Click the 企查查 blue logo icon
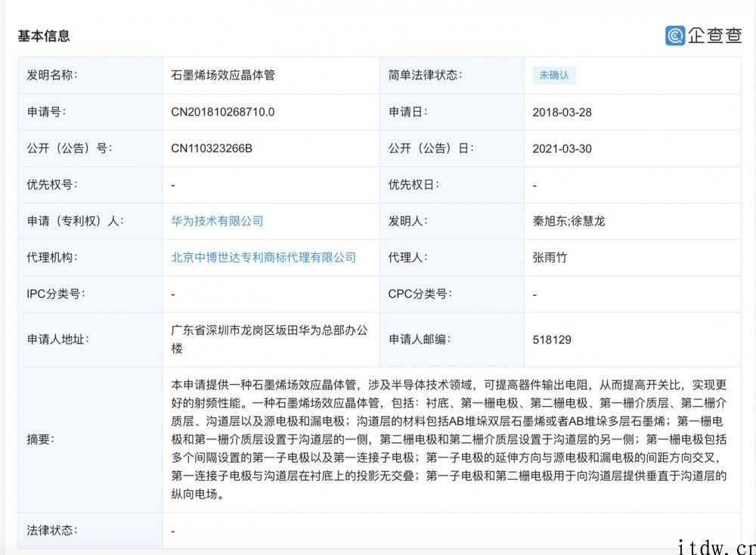 [675, 36]
